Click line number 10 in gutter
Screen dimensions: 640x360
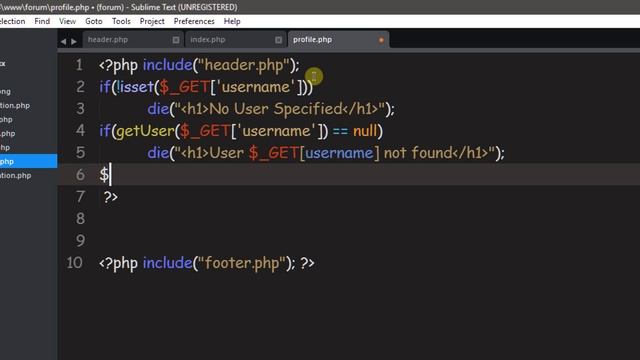(x=75, y=262)
